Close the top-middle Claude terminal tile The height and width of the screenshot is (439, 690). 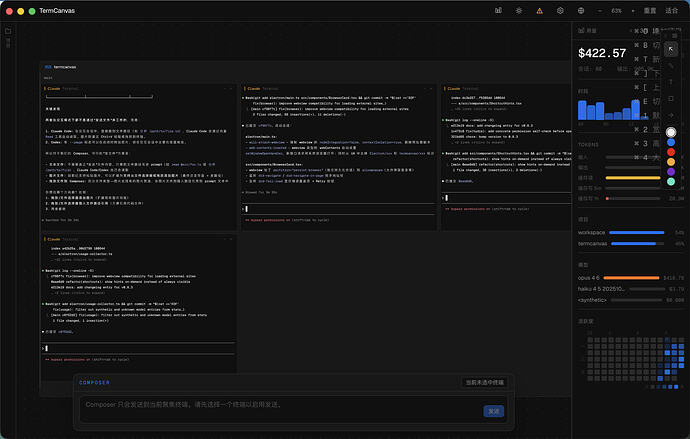[x=431, y=89]
